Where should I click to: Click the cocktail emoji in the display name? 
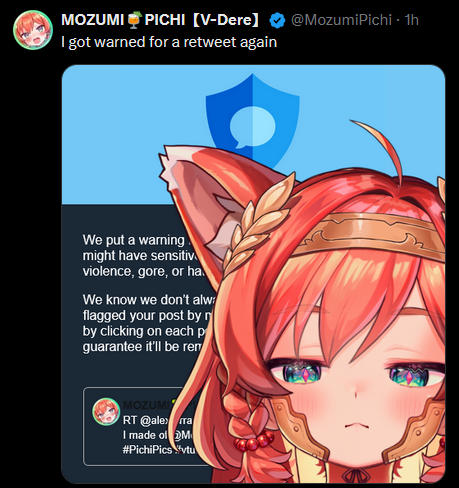(x=134, y=19)
